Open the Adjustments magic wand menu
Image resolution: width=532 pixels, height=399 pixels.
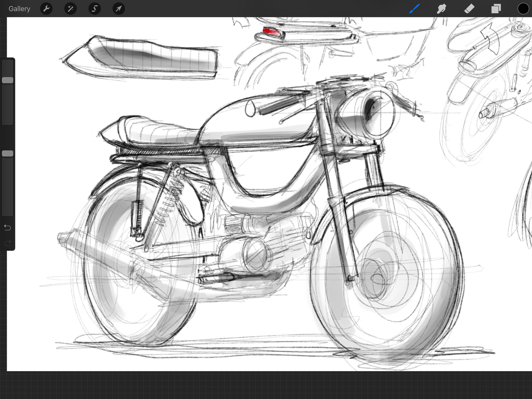point(70,9)
